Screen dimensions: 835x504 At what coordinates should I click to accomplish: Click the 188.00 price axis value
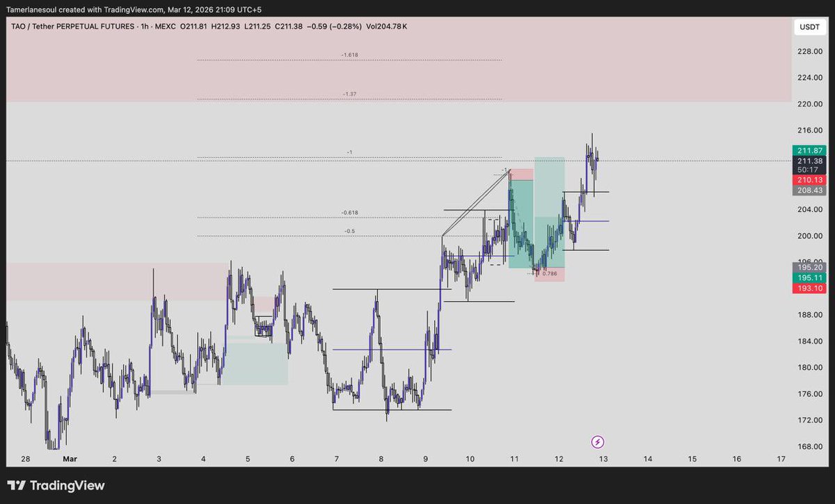pos(811,315)
